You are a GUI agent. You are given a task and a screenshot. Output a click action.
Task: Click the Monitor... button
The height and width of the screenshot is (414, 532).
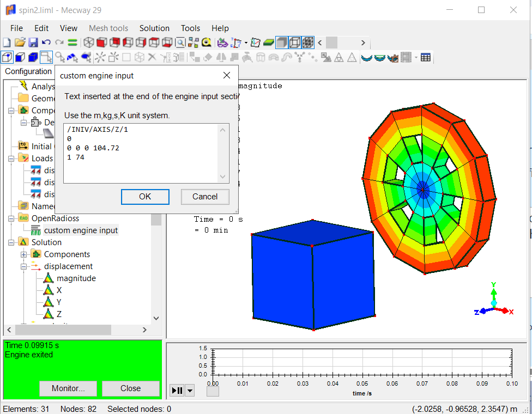click(x=68, y=388)
